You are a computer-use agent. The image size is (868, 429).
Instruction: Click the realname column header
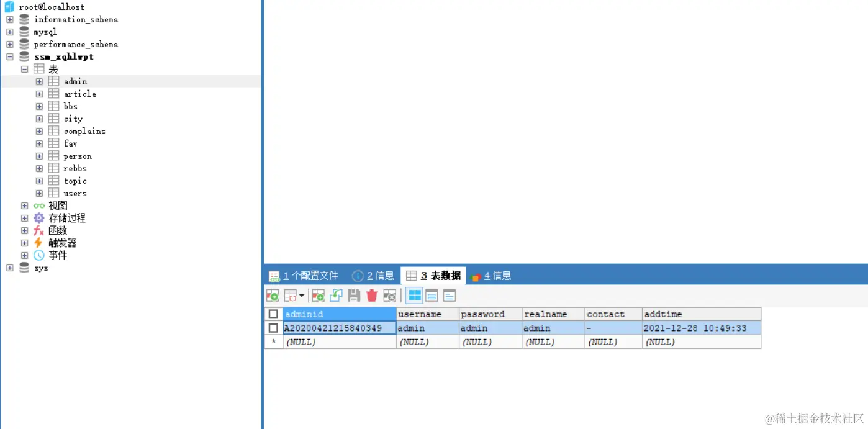pyautogui.click(x=553, y=314)
